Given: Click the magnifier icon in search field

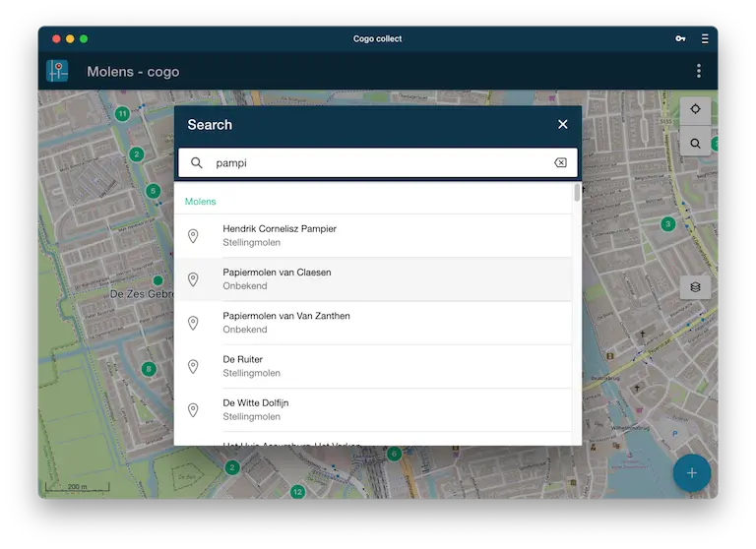Looking at the screenshot, I should click(196, 163).
